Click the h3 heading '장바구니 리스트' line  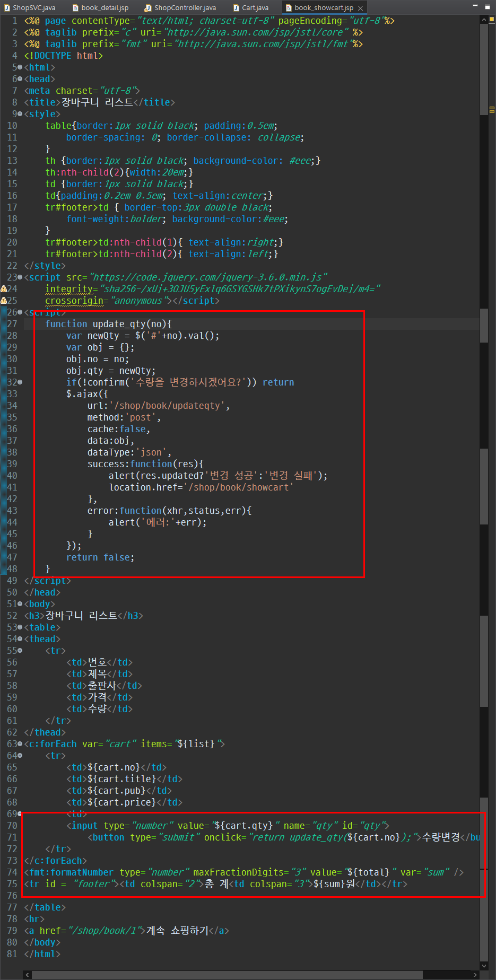pos(84,615)
